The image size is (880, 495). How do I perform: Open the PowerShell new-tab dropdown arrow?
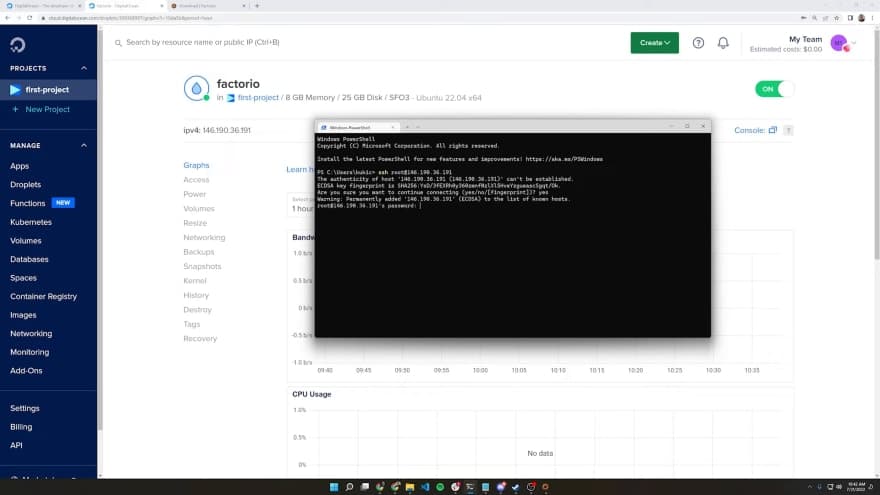pyautogui.click(x=418, y=127)
